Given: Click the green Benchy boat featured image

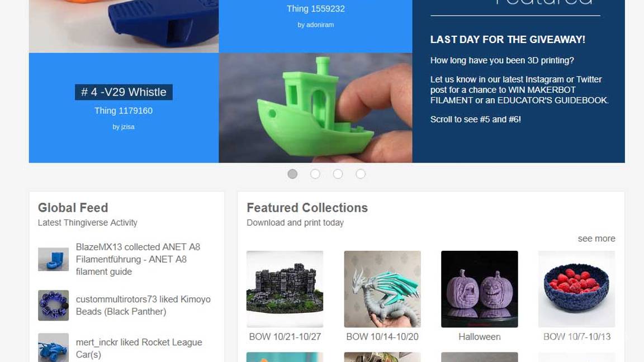Looking at the screenshot, I should [315, 108].
